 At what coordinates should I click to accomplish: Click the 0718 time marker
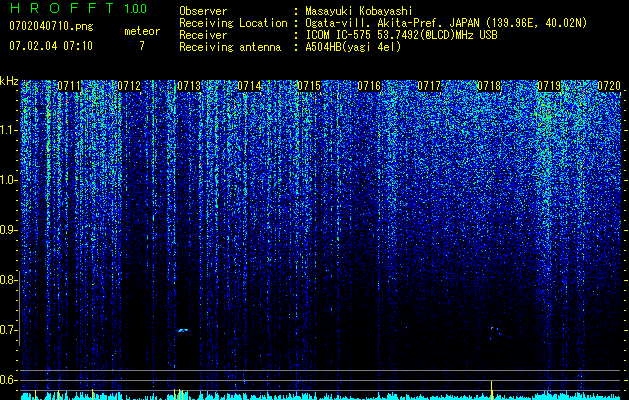tap(489, 86)
